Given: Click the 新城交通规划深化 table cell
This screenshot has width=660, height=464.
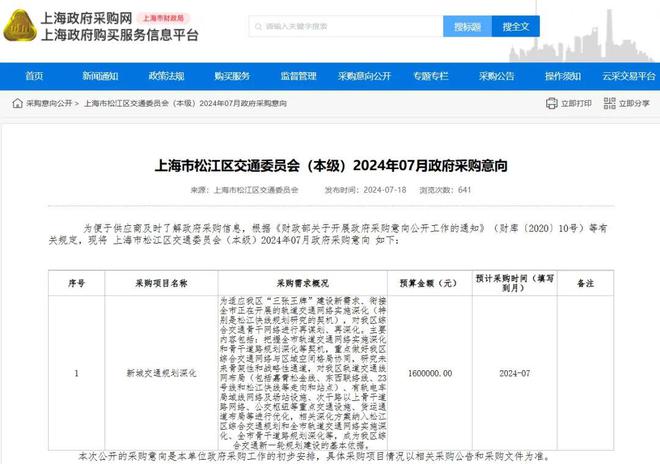Looking at the screenshot, I should coord(161,373).
